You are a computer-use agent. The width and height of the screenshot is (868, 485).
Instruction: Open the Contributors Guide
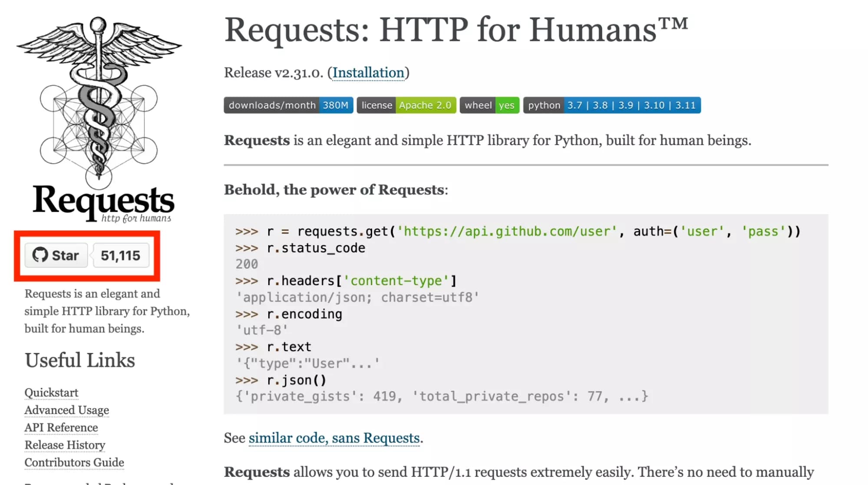[x=74, y=462]
